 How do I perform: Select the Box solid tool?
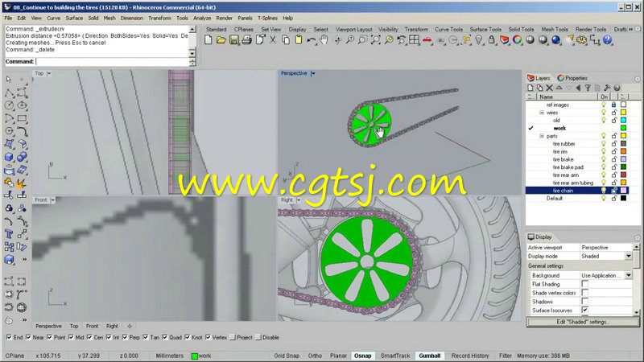9,157
